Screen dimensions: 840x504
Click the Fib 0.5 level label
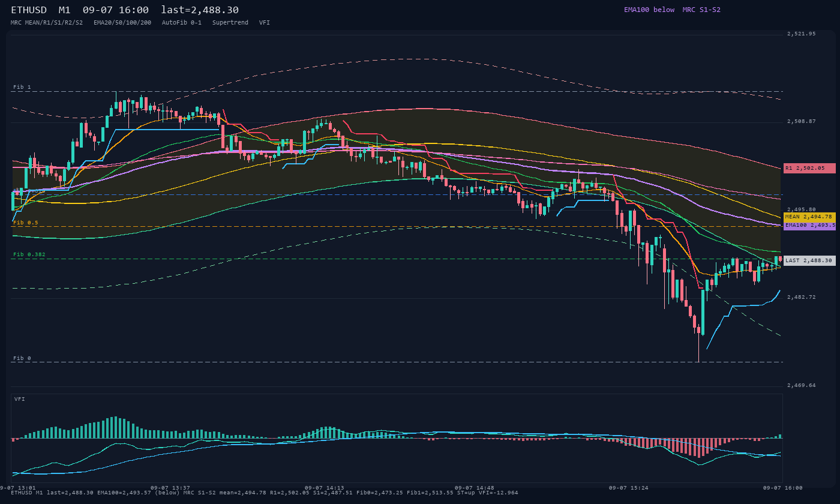pyautogui.click(x=26, y=223)
